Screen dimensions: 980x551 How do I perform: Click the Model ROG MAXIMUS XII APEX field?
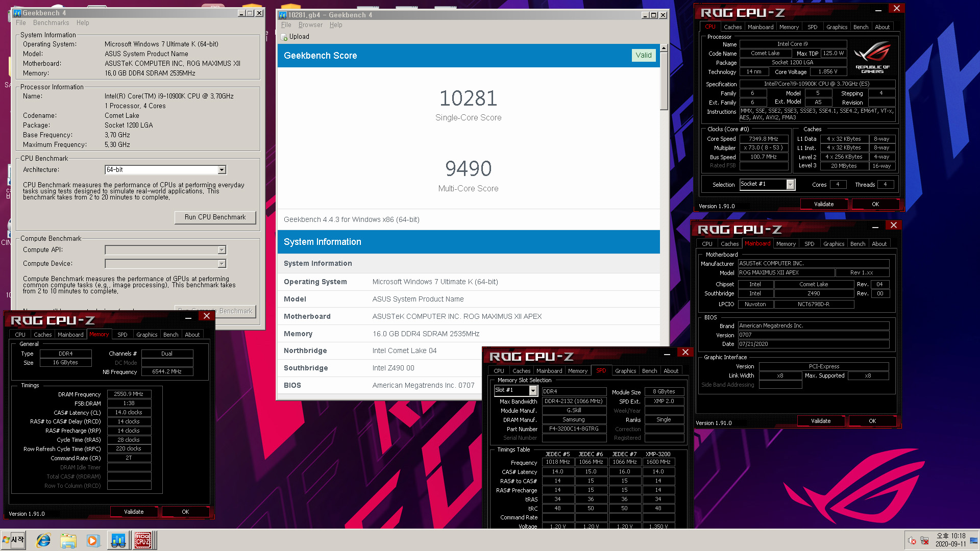click(x=786, y=273)
